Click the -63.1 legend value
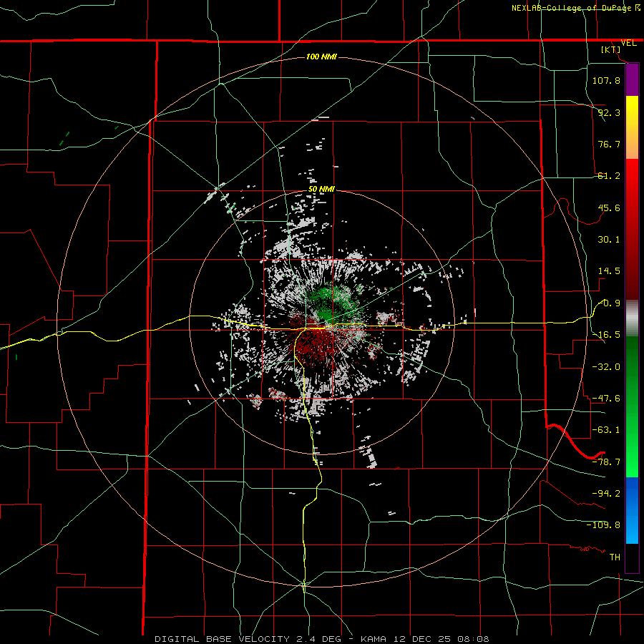The height and width of the screenshot is (644, 644). (606, 430)
